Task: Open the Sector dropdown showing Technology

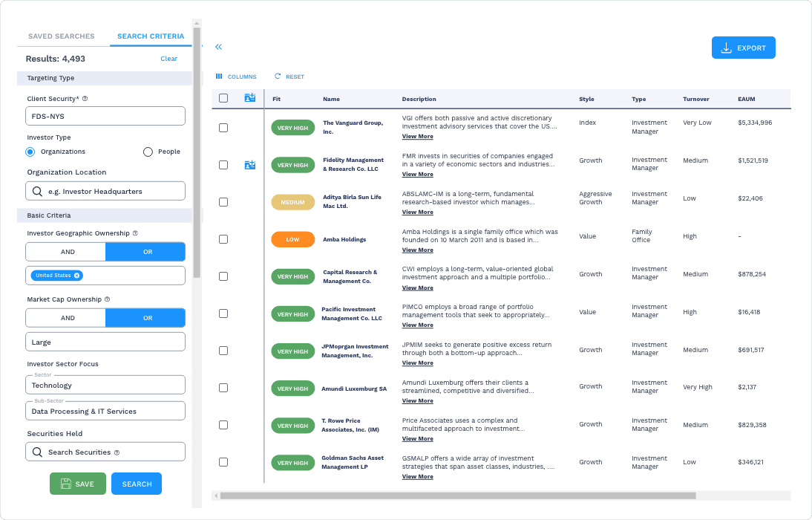Action: point(105,386)
